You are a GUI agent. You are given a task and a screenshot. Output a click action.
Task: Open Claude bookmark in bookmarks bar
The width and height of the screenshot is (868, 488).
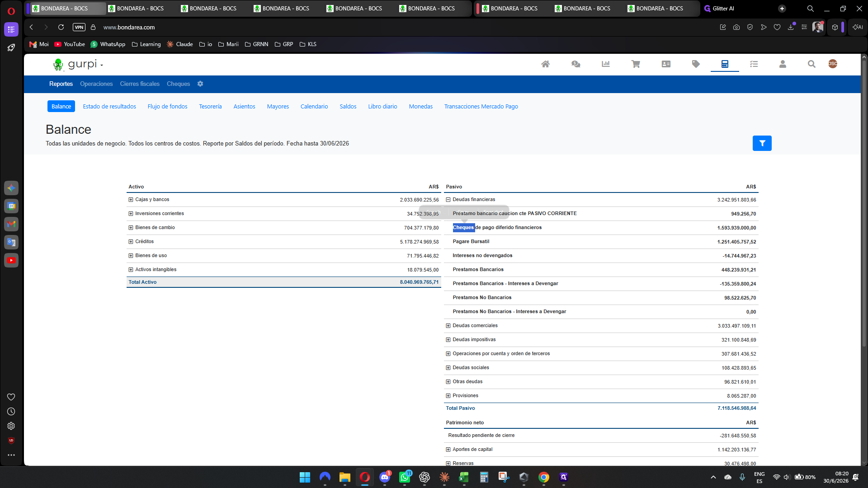pos(180,44)
